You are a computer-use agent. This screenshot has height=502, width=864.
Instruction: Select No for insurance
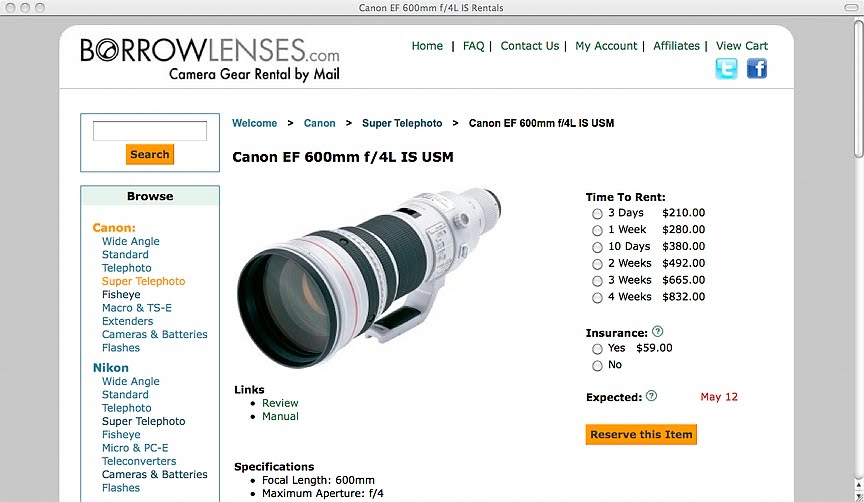tap(597, 366)
